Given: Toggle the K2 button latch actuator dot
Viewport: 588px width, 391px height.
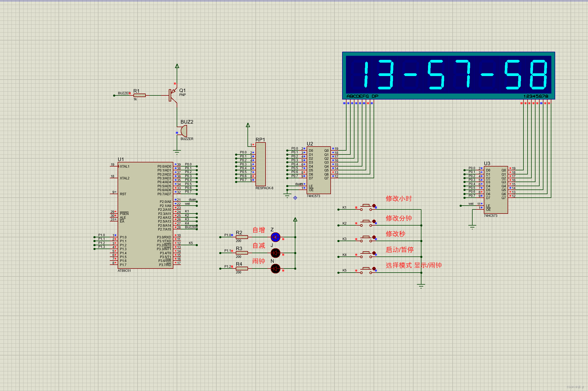Looking at the screenshot, I should click(x=374, y=221).
